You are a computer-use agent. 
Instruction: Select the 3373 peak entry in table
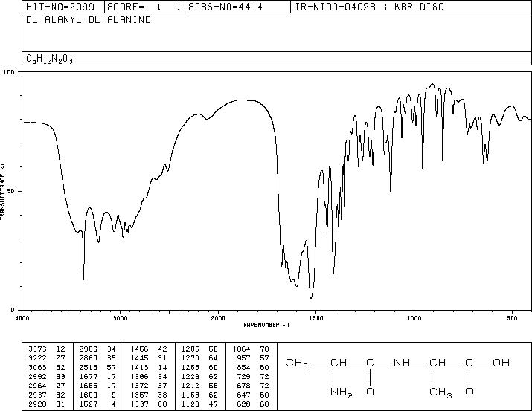coord(47,349)
